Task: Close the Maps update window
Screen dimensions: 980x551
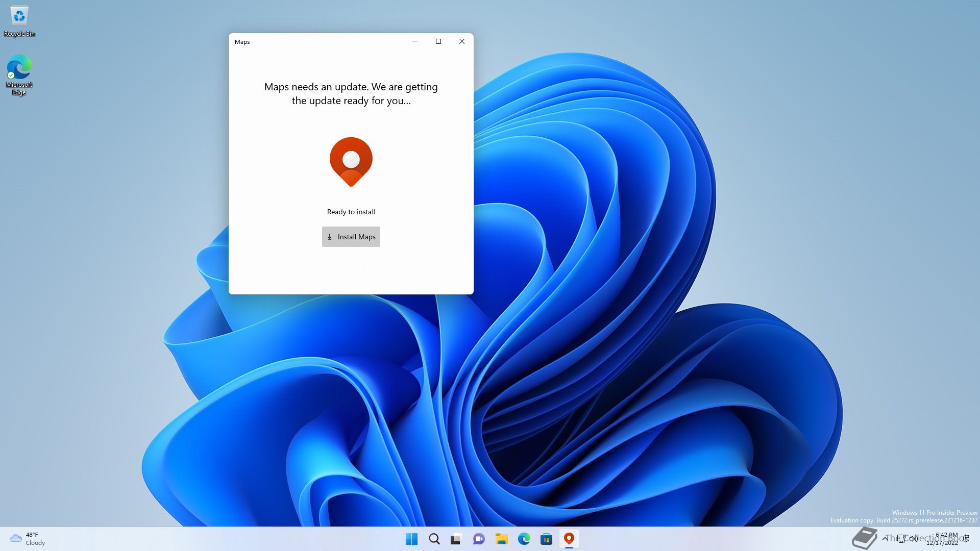Action: coord(461,41)
